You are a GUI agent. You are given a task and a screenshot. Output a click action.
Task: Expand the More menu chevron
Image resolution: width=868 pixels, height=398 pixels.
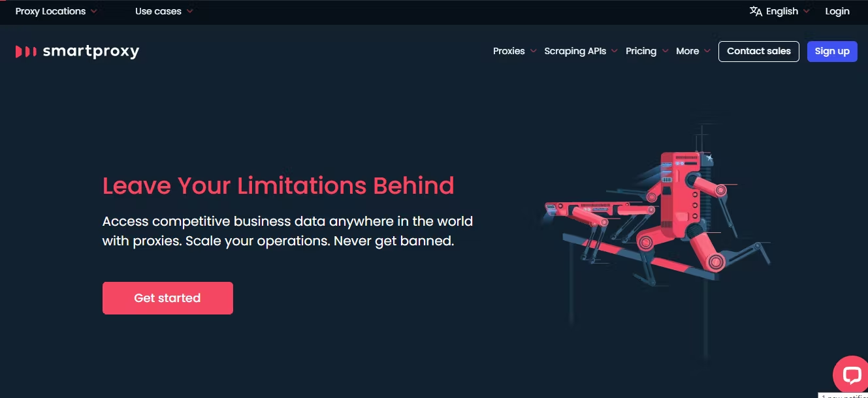pyautogui.click(x=707, y=51)
